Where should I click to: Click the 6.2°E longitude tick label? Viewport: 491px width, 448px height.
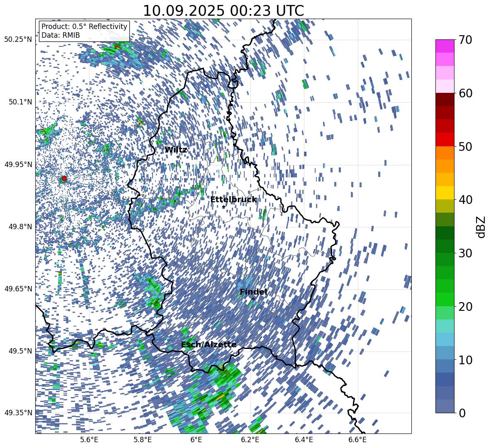coord(250,440)
